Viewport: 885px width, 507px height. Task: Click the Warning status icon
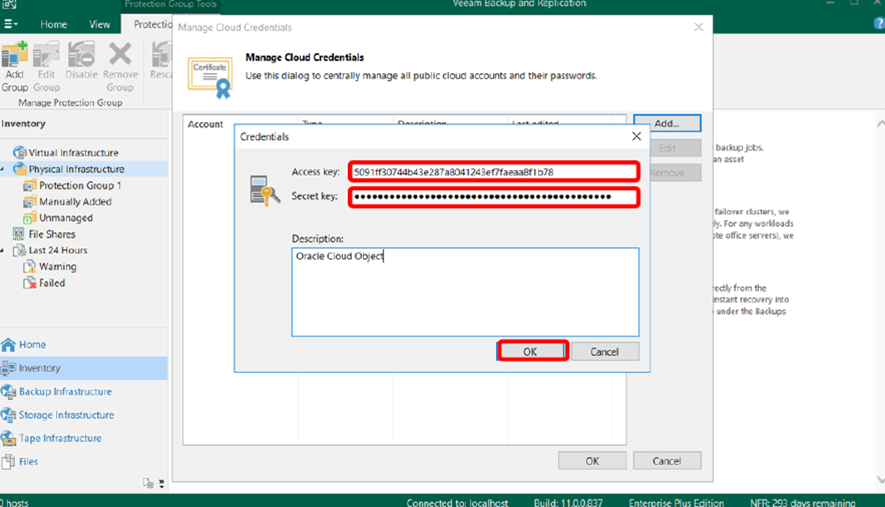click(29, 266)
